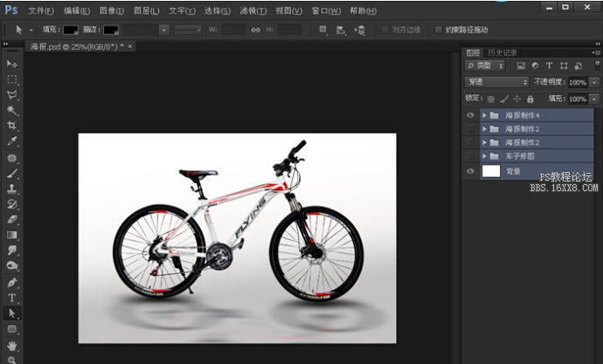This screenshot has height=364, width=603.
Task: Select the Eyedropper tool
Action: (x=12, y=141)
